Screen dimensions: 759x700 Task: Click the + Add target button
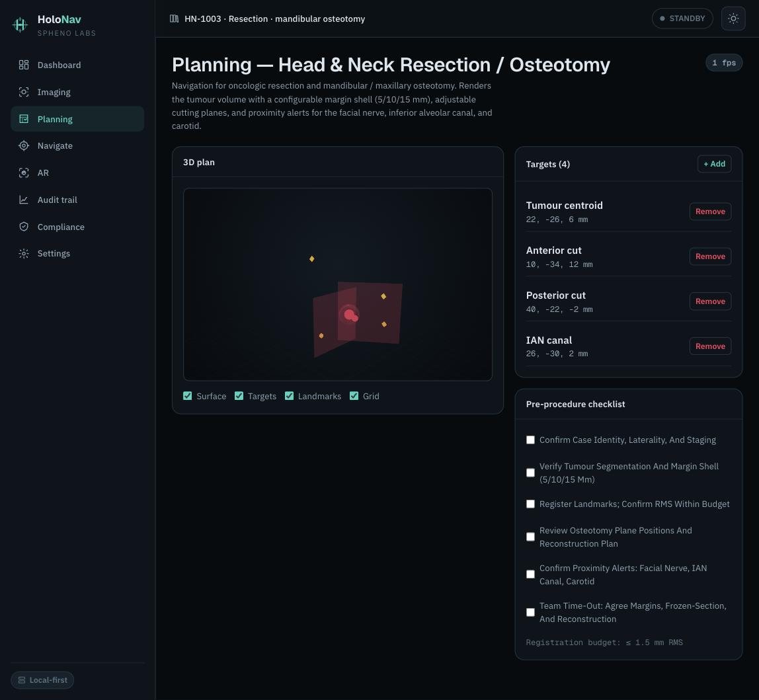pyautogui.click(x=714, y=164)
